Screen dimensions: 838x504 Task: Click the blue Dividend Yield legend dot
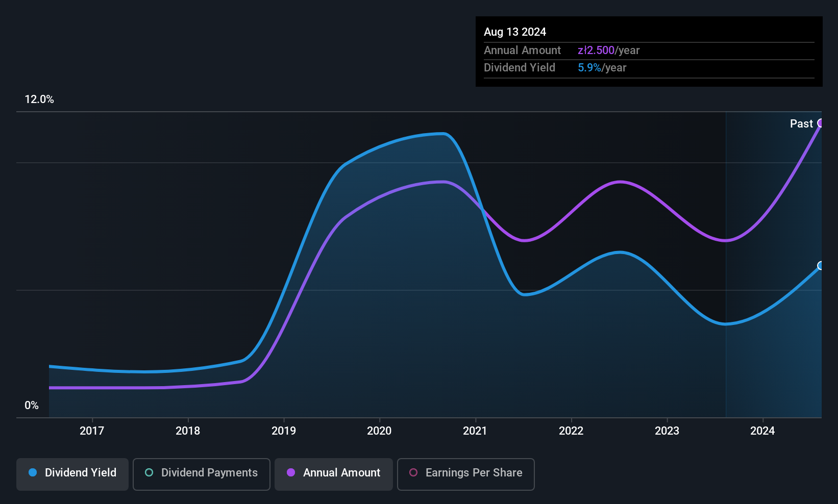click(x=33, y=473)
